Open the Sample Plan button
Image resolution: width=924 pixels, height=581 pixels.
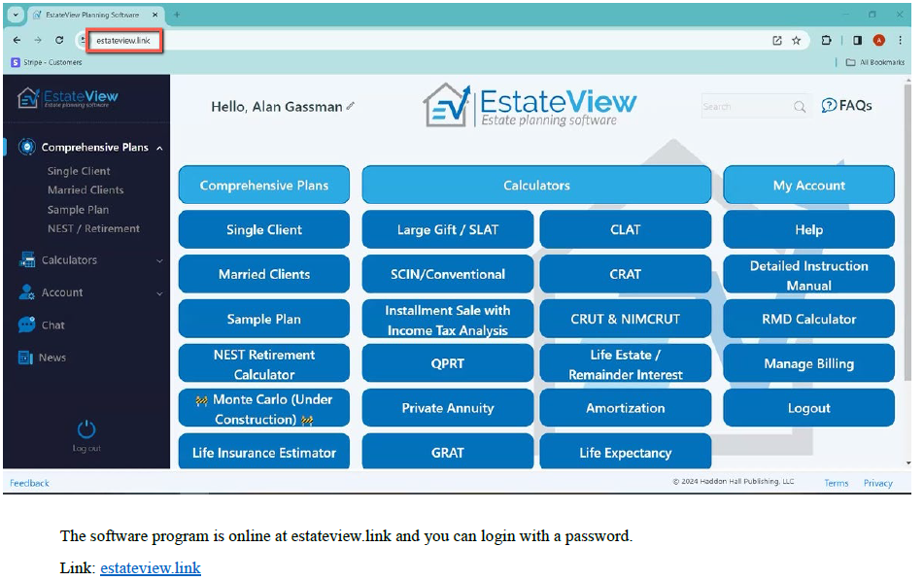coord(264,319)
